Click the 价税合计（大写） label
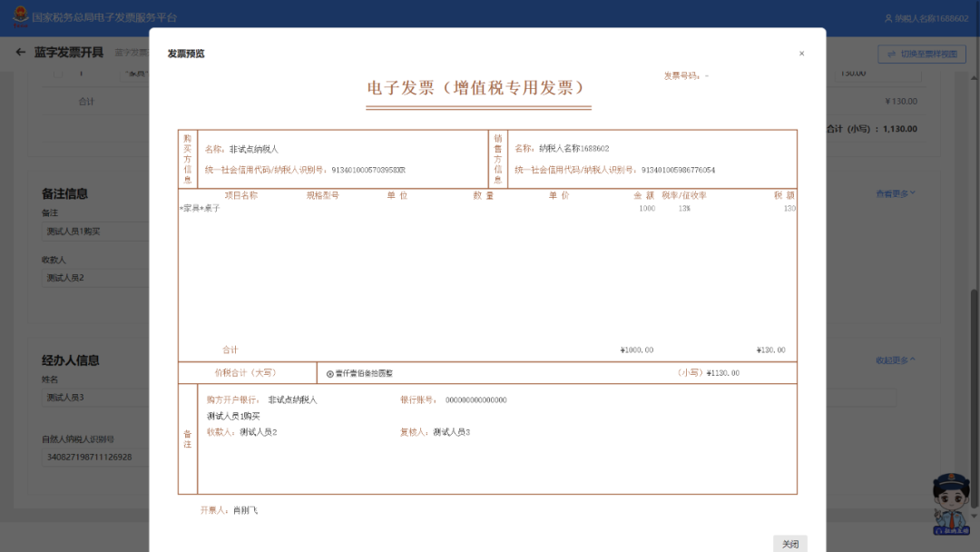 [x=246, y=372]
